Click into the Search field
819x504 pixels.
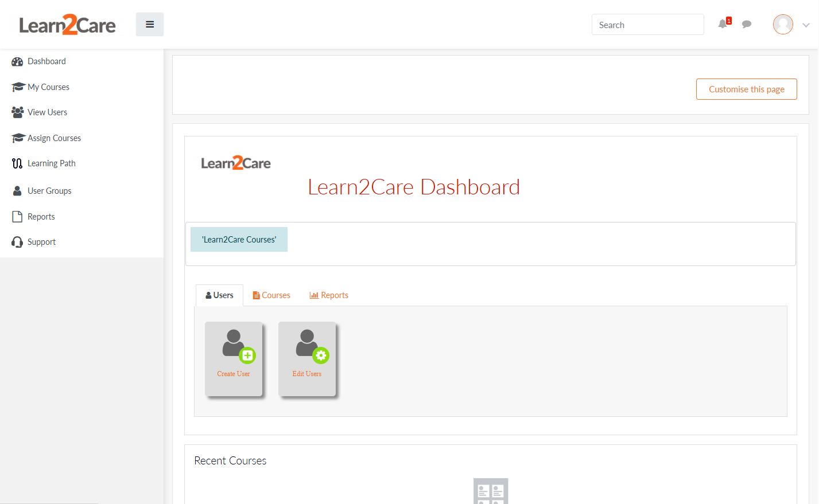click(647, 25)
